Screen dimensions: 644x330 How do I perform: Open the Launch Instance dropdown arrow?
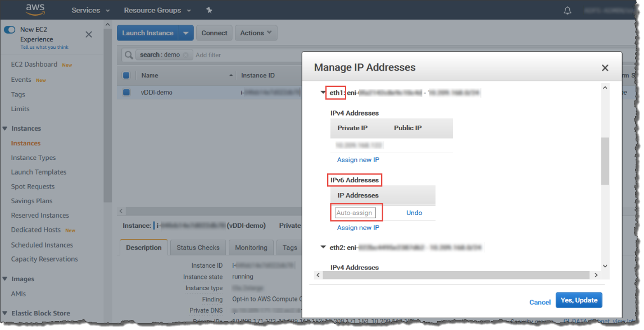pos(186,33)
